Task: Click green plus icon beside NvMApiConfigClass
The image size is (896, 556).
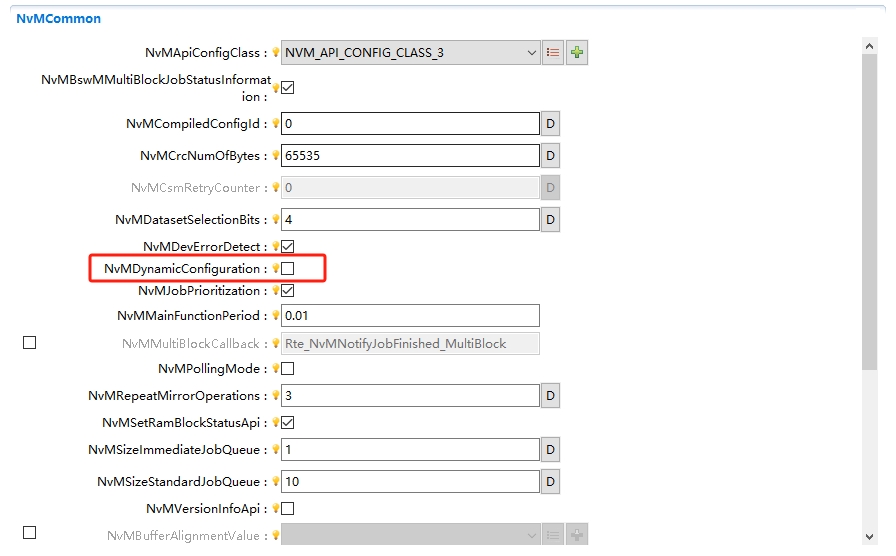Action: coord(577,53)
